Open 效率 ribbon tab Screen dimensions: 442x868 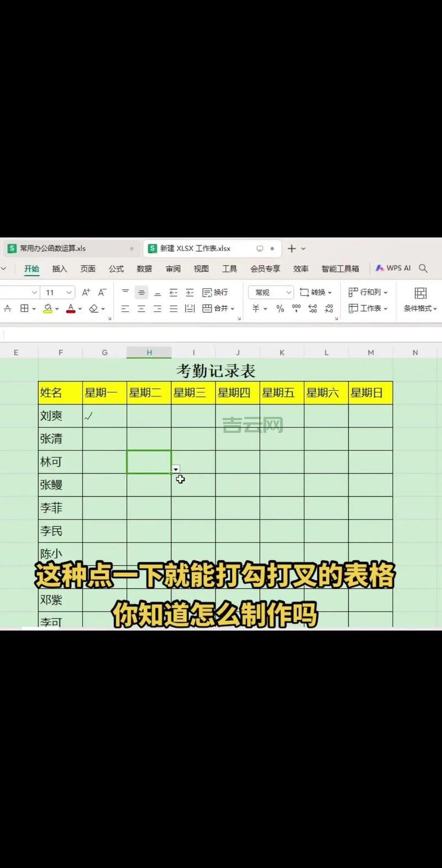[301, 269]
